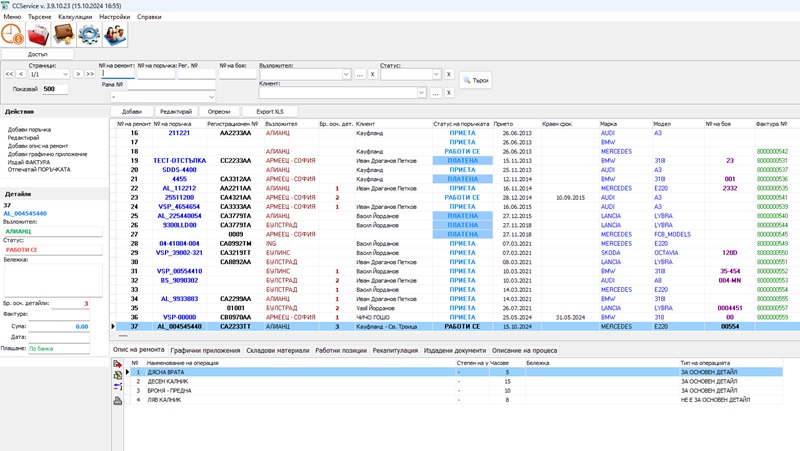
Task: Click the Добави button
Action: tap(132, 111)
